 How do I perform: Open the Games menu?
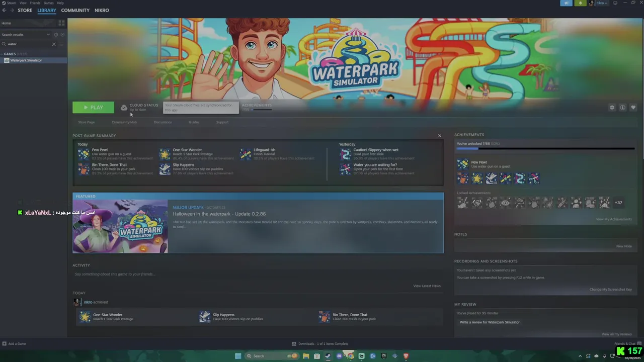coord(48,3)
